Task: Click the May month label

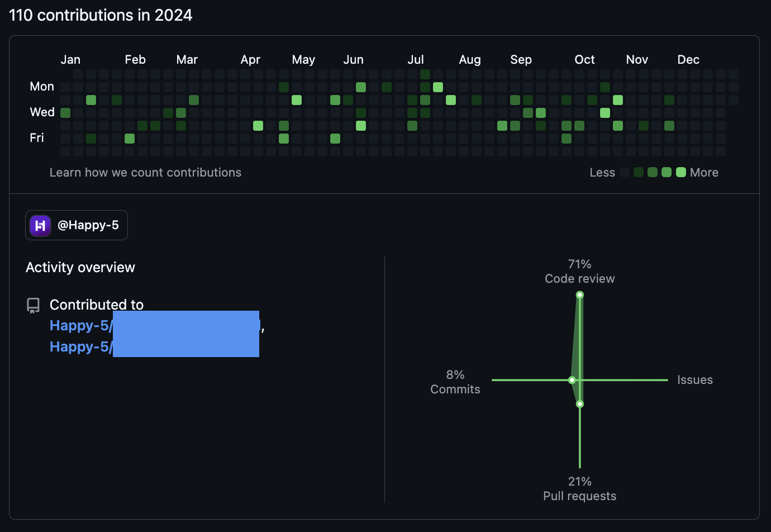Action: pyautogui.click(x=303, y=59)
